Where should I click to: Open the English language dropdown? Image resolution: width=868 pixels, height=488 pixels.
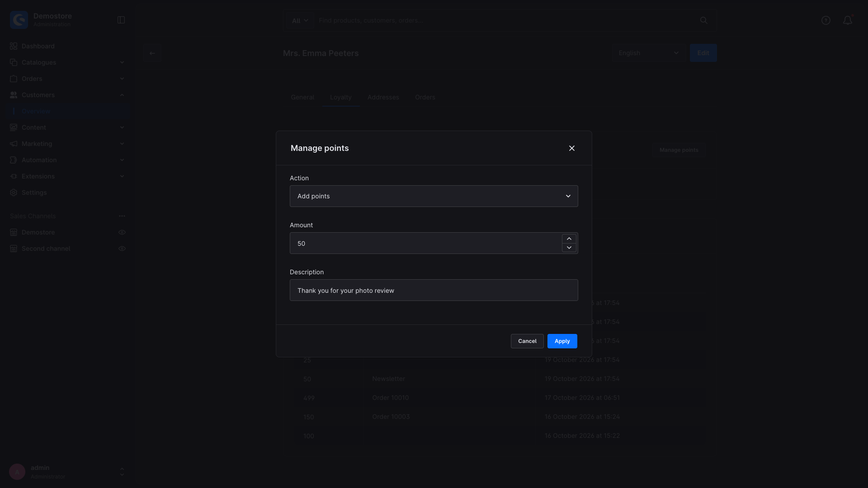click(649, 53)
